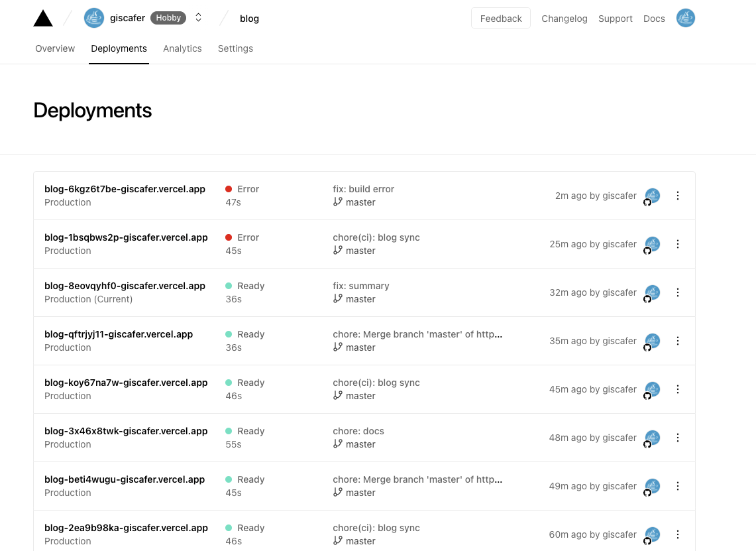Switch to the Overview tab
This screenshot has height=551, width=756.
click(x=55, y=48)
